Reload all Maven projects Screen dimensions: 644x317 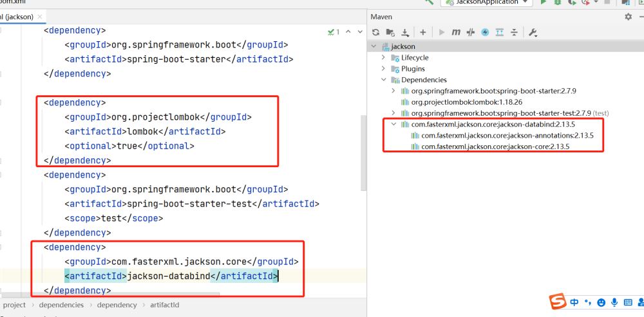[375, 32]
